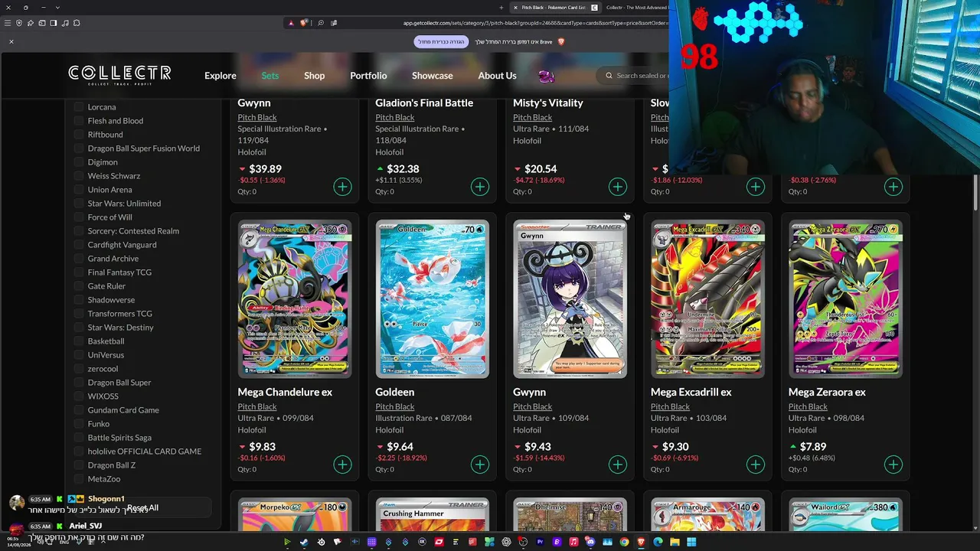
Task: Add Mega Zeraora ex with plus icon
Action: click(x=893, y=465)
